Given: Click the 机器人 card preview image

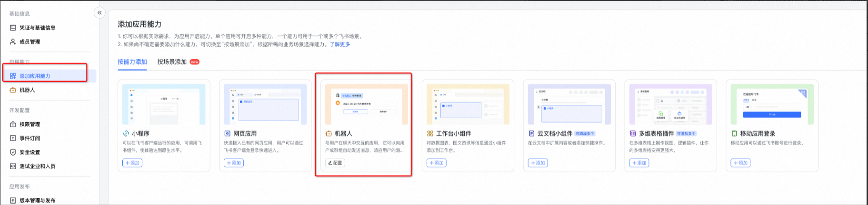Looking at the screenshot, I should click(x=367, y=104).
